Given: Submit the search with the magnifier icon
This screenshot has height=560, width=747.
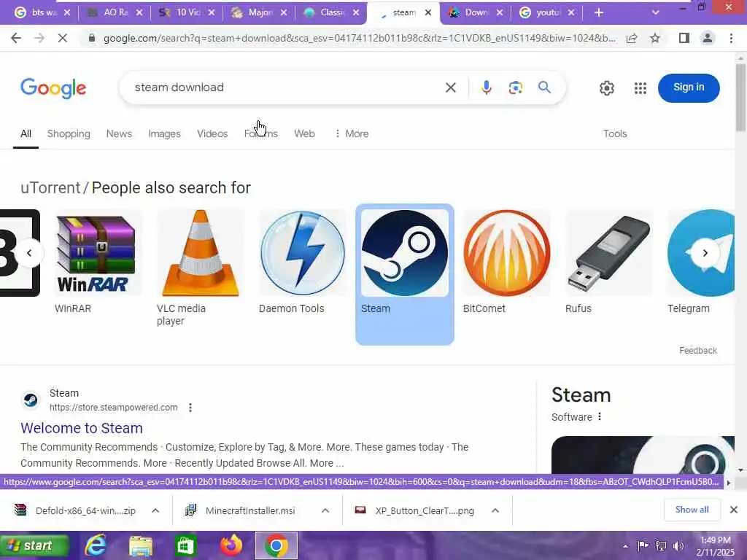Looking at the screenshot, I should (x=544, y=87).
